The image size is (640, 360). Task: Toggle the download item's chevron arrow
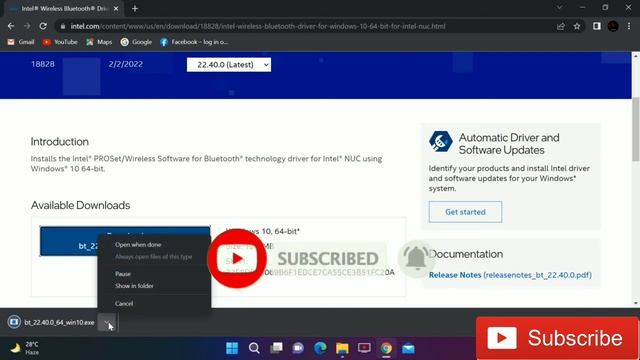click(x=107, y=322)
